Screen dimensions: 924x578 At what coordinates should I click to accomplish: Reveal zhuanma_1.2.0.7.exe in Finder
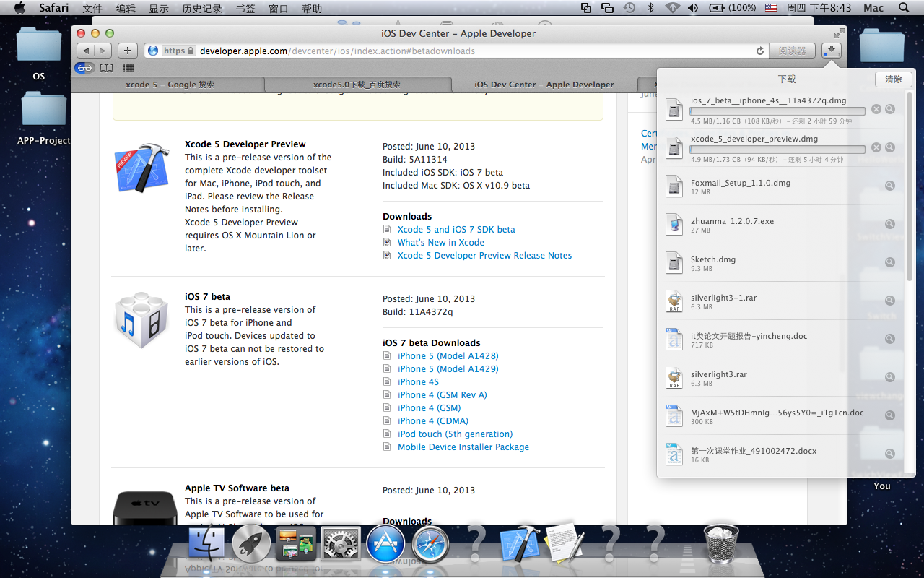pos(890,224)
